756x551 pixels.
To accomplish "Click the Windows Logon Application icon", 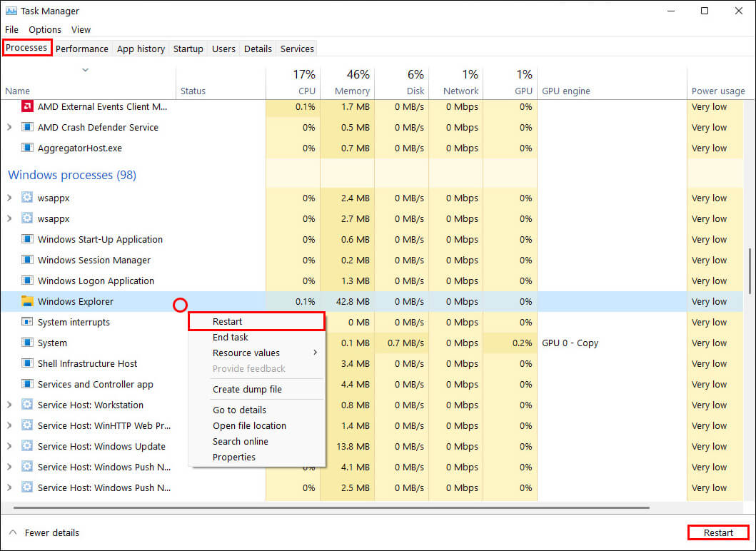I will pyautogui.click(x=27, y=280).
